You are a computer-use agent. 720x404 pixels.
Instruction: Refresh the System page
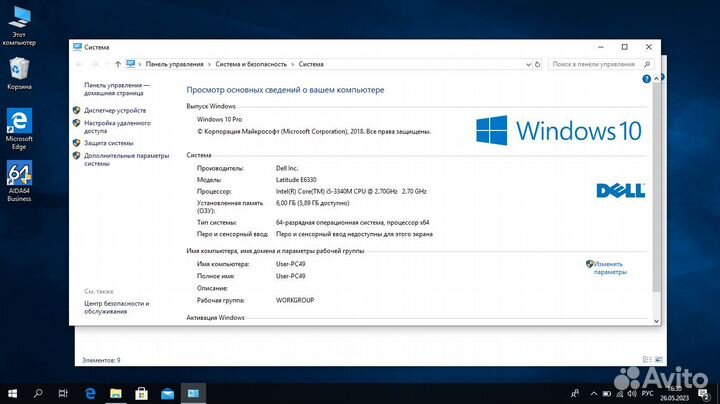pos(538,64)
